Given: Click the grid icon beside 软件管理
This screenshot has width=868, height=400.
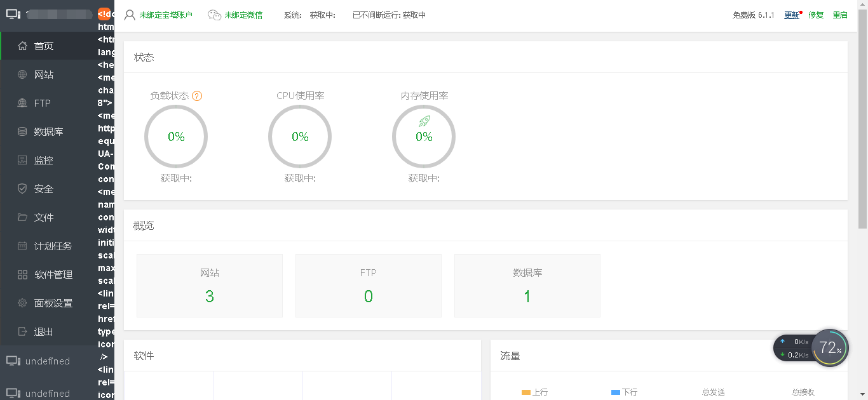Looking at the screenshot, I should (22, 274).
